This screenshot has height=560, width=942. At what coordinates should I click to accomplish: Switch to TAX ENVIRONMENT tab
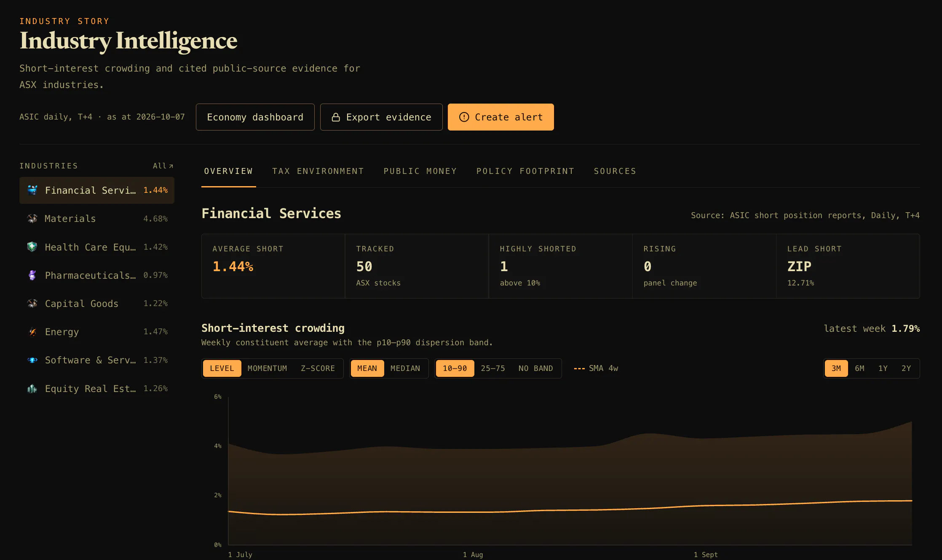(318, 171)
